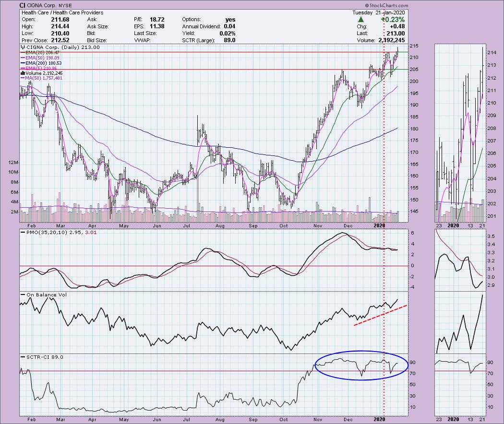Click the 'Bid Size:' label
The height and width of the screenshot is (424, 504).
coord(97,40)
